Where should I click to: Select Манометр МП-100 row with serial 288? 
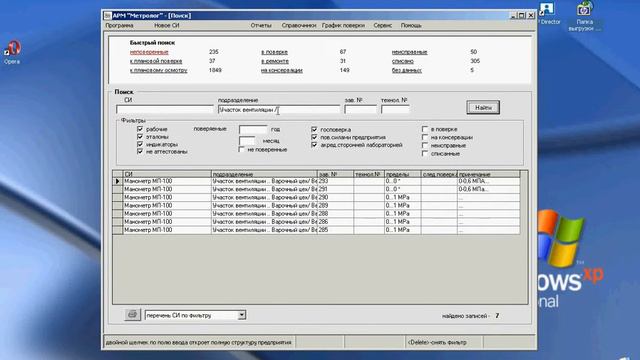316,213
